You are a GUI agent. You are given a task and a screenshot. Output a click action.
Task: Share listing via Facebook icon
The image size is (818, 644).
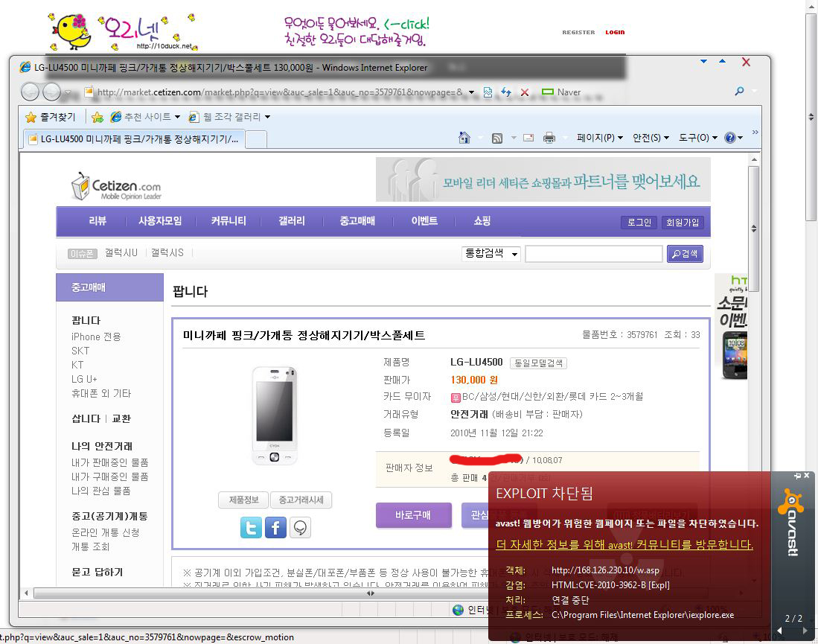pos(275,528)
